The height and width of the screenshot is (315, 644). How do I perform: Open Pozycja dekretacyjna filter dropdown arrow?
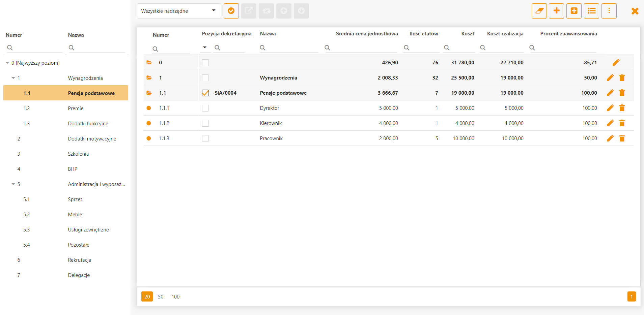[204, 48]
